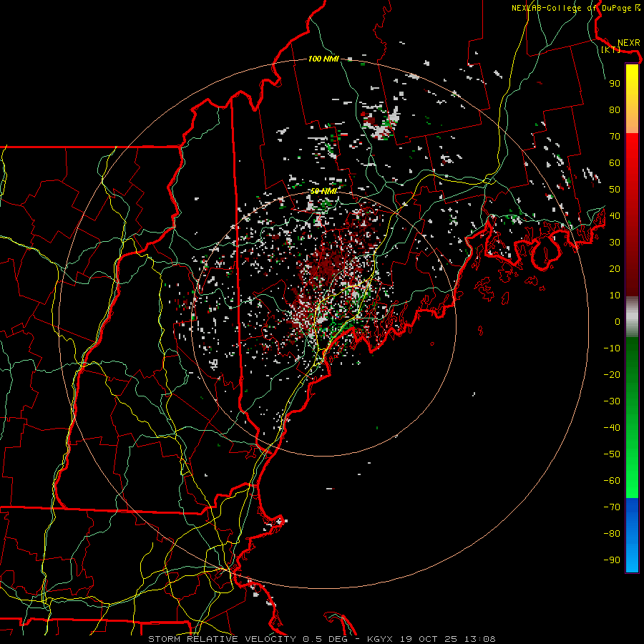Pick the gray zero-velocity color bar segment

click(x=632, y=316)
